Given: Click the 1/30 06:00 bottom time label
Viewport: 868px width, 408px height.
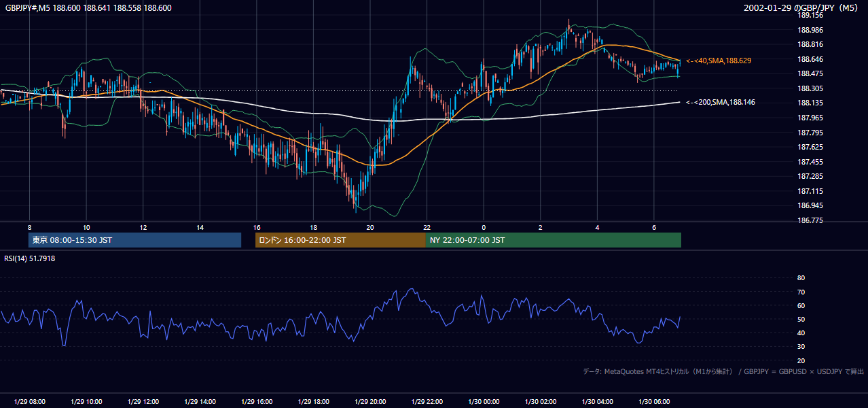Looking at the screenshot, I should (654, 402).
